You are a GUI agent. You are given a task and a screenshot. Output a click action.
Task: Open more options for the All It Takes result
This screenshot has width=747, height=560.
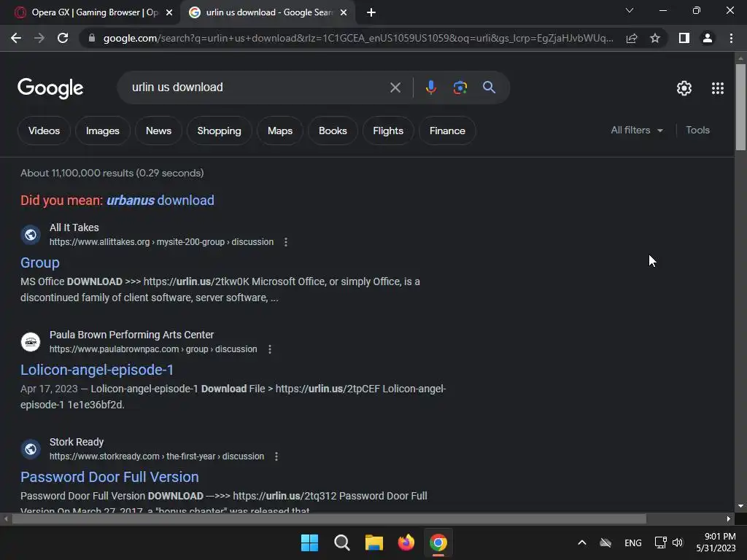(x=286, y=242)
